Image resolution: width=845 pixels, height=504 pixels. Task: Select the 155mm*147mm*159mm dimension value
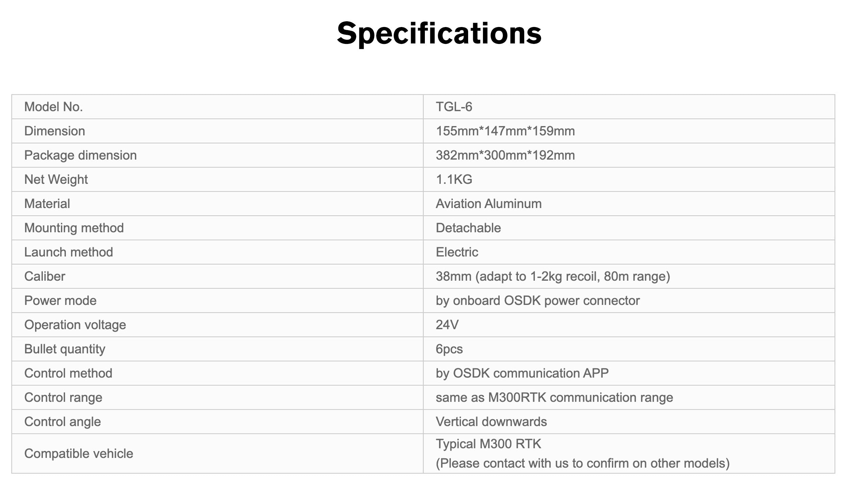click(505, 131)
